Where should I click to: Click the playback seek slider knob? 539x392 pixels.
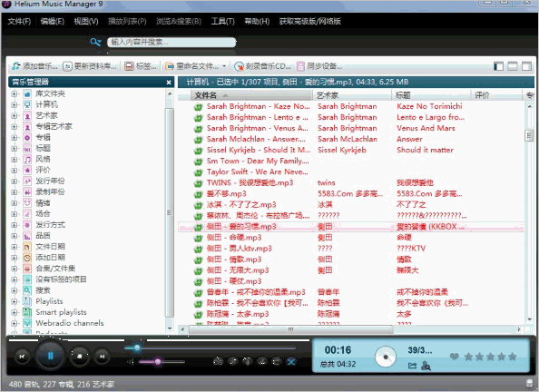(137, 348)
